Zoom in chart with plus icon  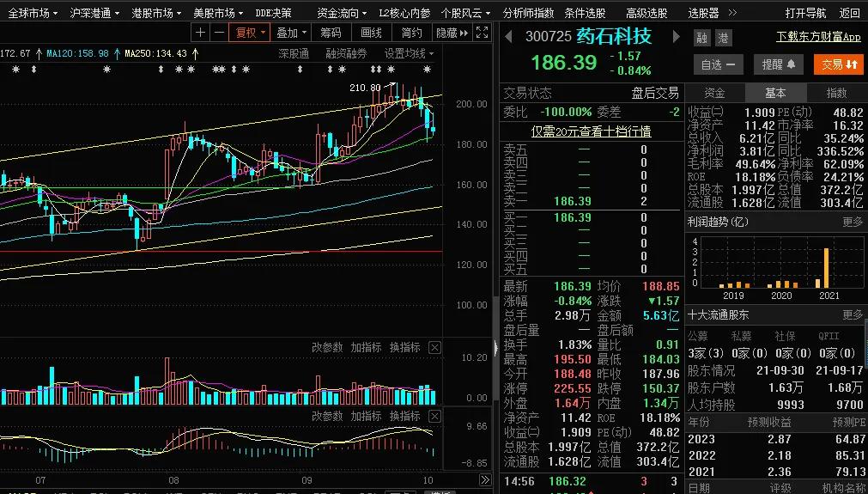(200, 33)
